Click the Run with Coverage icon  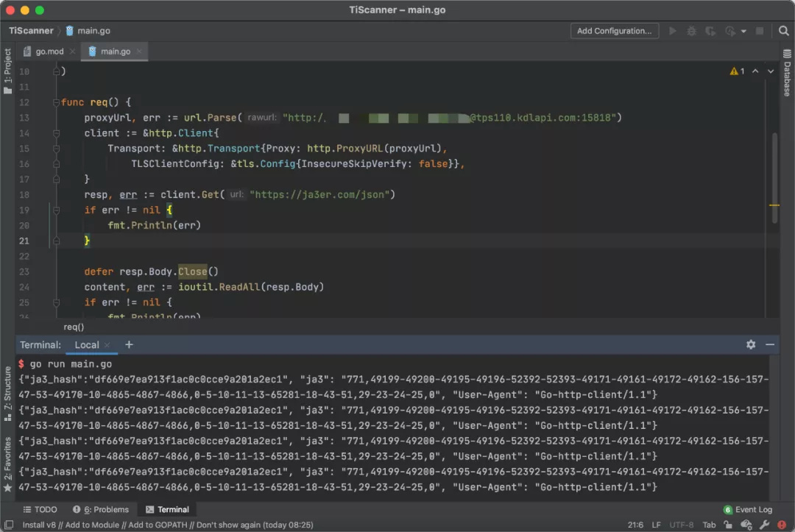point(710,31)
